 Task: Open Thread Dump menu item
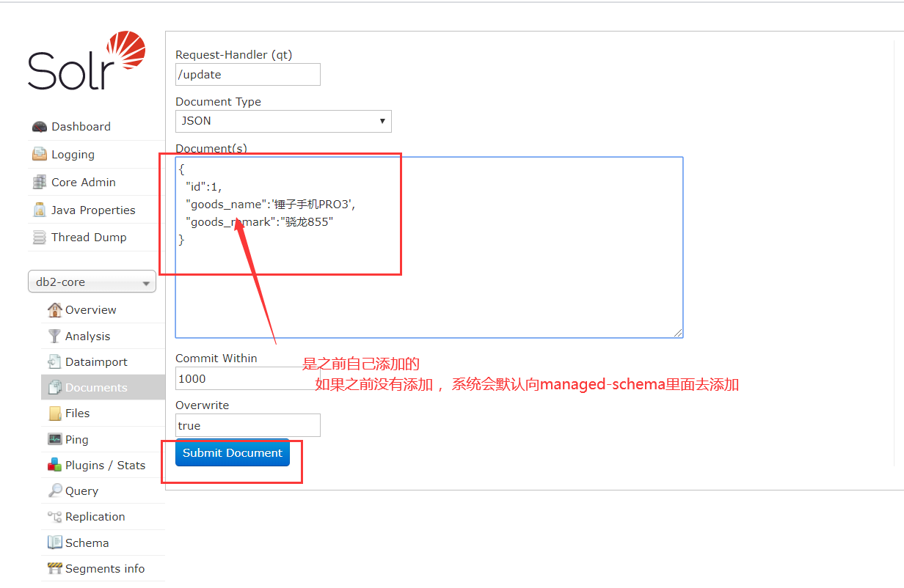click(x=89, y=238)
